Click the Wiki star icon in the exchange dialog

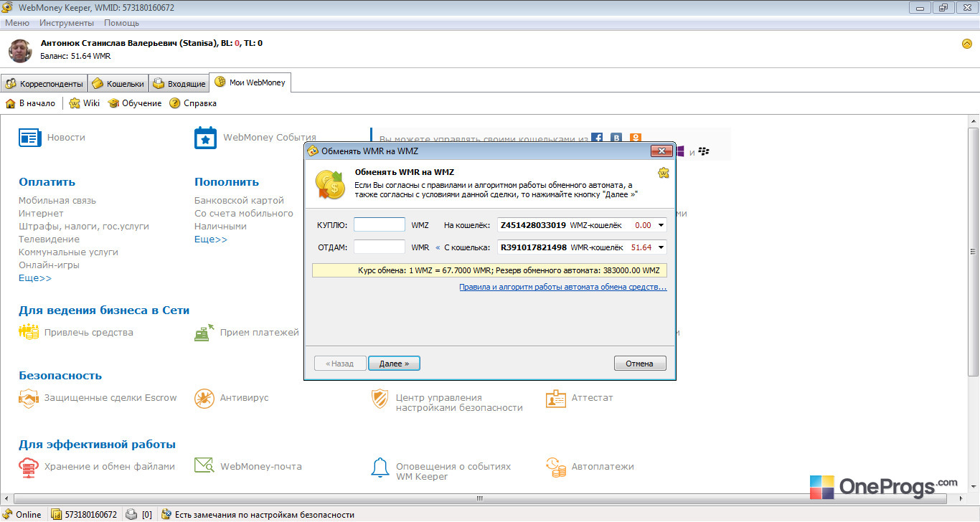pyautogui.click(x=664, y=173)
